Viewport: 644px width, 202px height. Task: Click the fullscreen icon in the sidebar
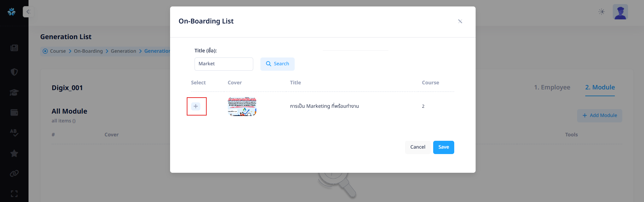(14, 194)
